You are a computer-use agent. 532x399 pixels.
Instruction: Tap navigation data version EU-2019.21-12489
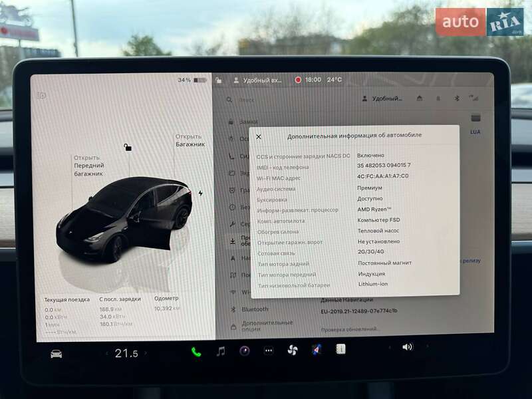tap(359, 311)
